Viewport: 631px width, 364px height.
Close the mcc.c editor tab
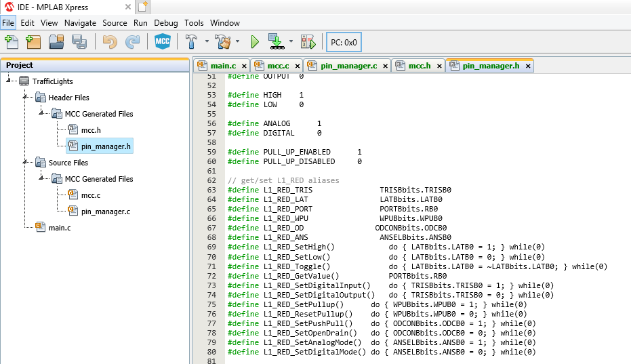[x=296, y=66]
